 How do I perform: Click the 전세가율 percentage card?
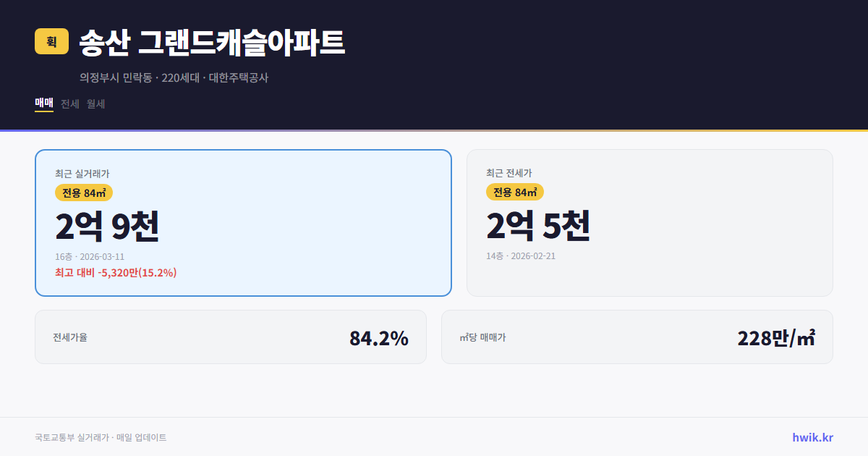231,337
